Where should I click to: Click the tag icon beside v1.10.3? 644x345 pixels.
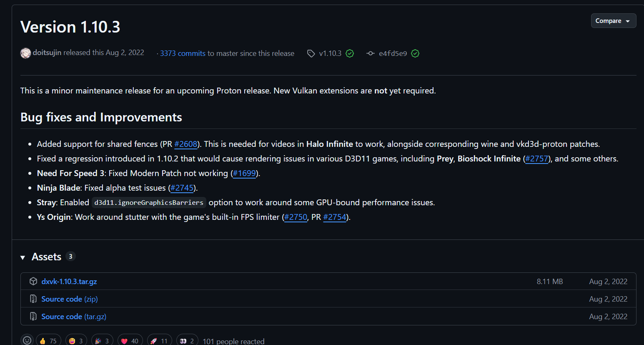311,53
